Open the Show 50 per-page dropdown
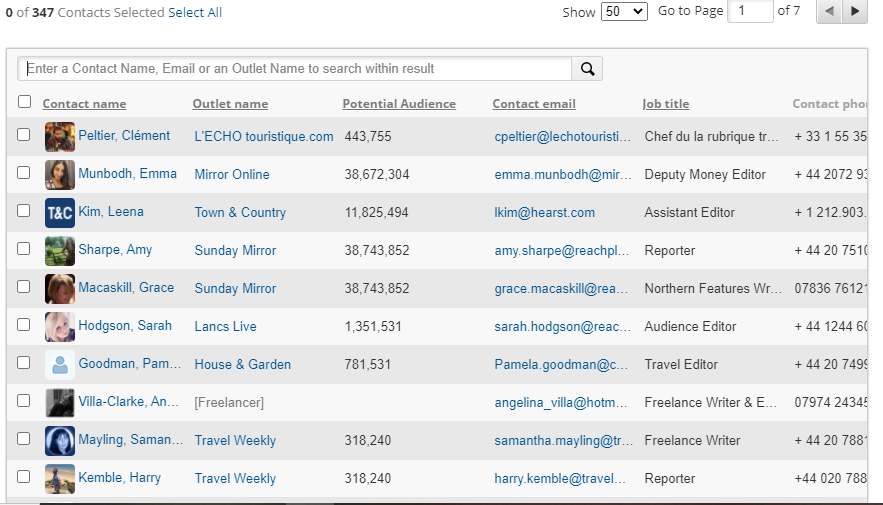This screenshot has height=505, width=883. tap(624, 12)
